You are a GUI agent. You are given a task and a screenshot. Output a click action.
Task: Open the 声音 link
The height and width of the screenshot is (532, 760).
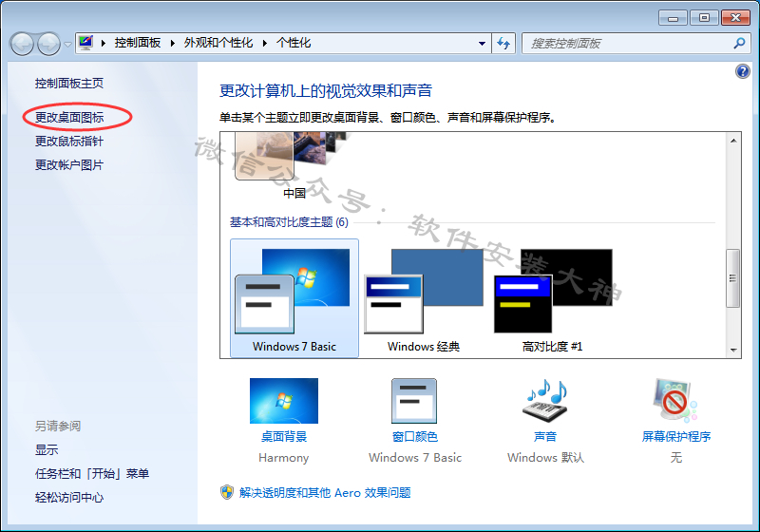[545, 437]
